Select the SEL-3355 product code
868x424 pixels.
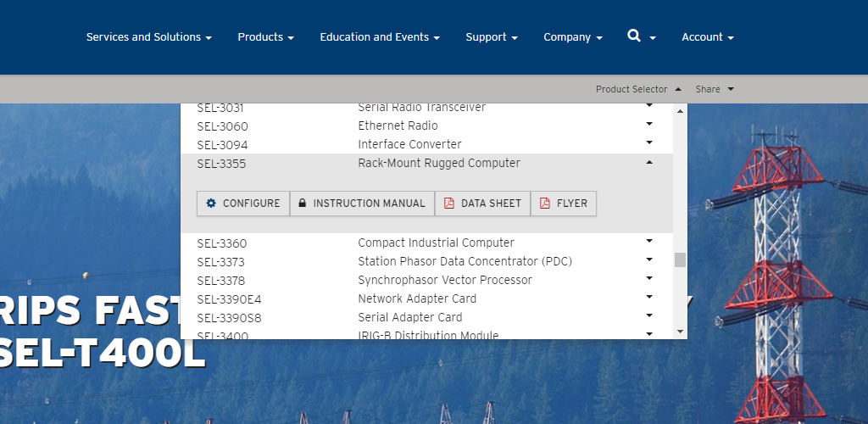coord(221,164)
